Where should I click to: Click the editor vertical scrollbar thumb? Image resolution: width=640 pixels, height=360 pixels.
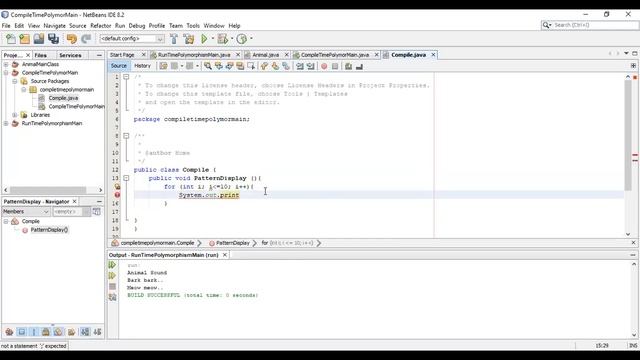coord(628,135)
